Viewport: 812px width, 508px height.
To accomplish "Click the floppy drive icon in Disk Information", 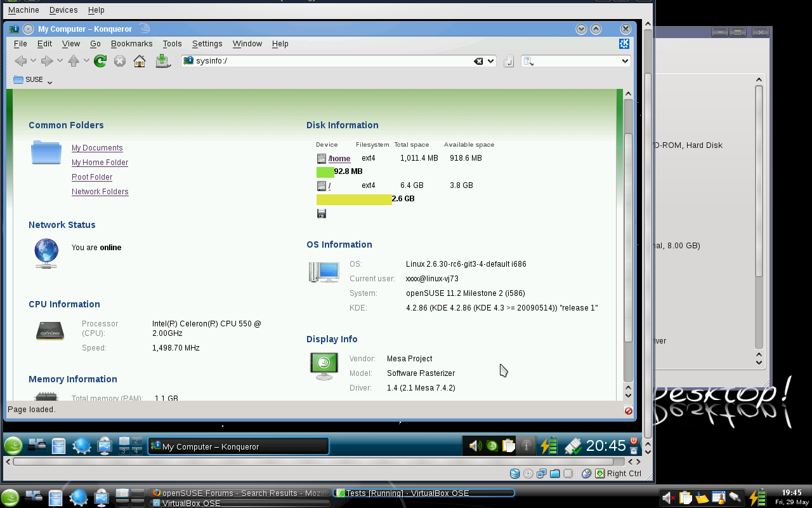I will coord(322,213).
